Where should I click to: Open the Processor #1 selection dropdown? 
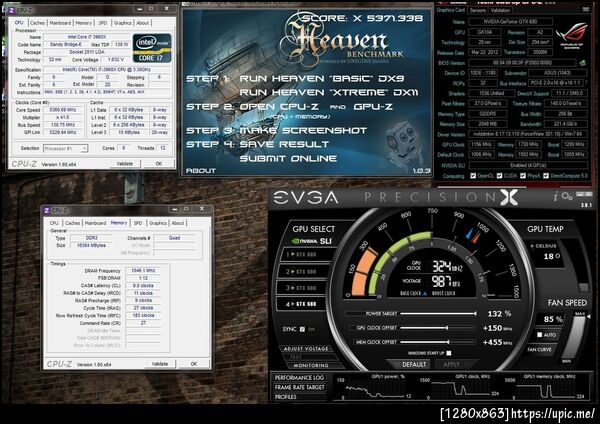point(65,148)
